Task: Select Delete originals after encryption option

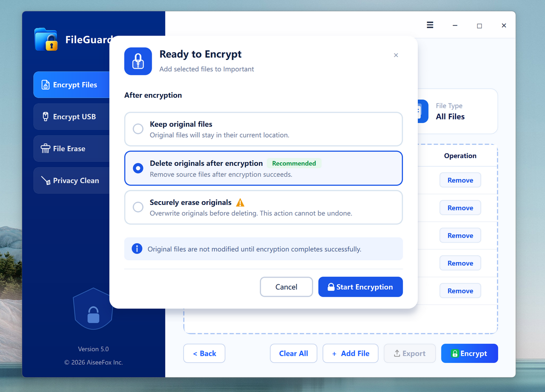Action: coord(263,168)
